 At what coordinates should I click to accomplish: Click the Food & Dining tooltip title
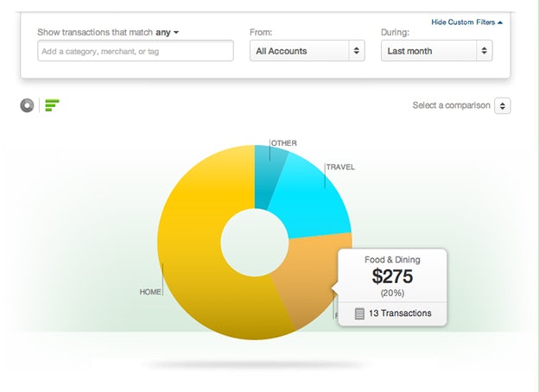(392, 258)
